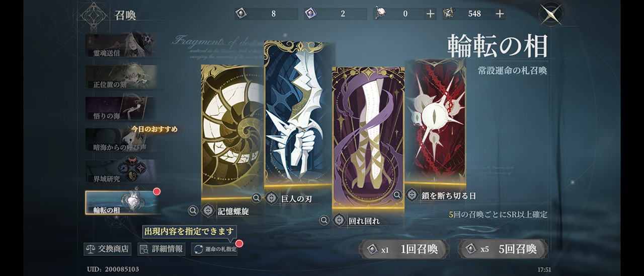Screen dimensions: 644x276
Task: Open the 暗海からの呼び声 recommended banner
Action: tap(120, 140)
